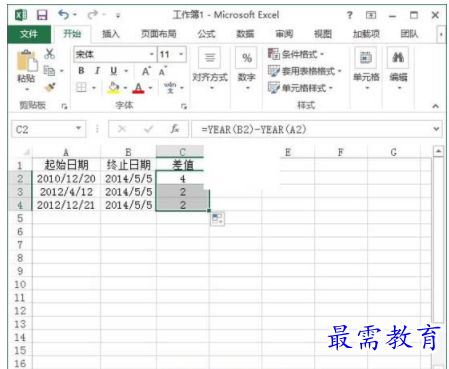Click the header cell 终止日期
The image size is (449, 369).
(x=128, y=165)
